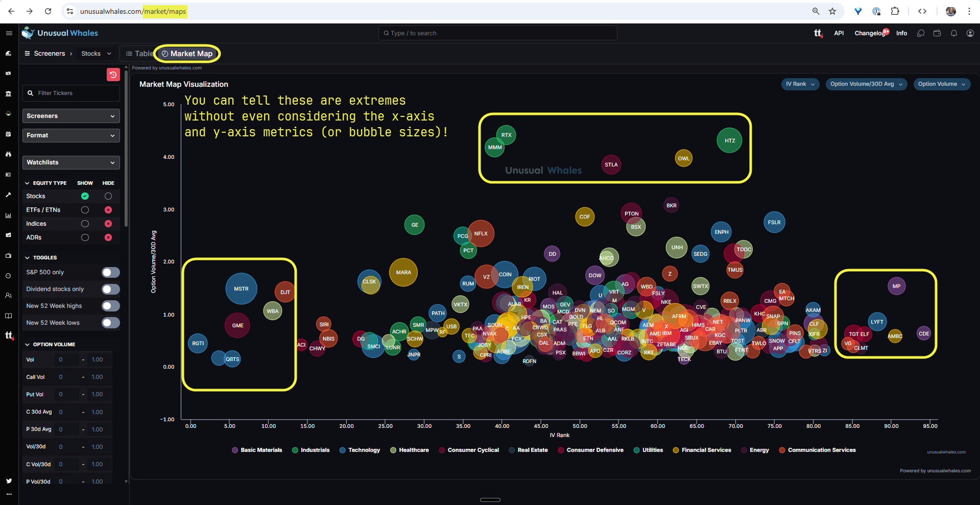980x505 pixels.
Task: Toggle New 52 Week lows switch
Action: 110,323
